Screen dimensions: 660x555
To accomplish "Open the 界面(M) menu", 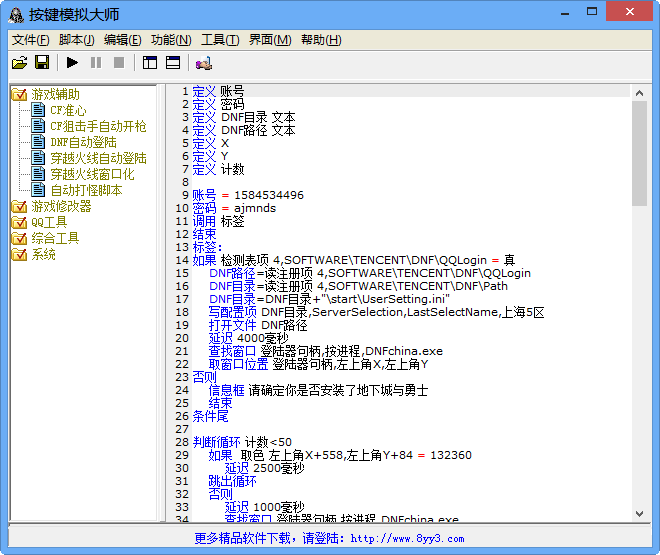I will pos(270,40).
